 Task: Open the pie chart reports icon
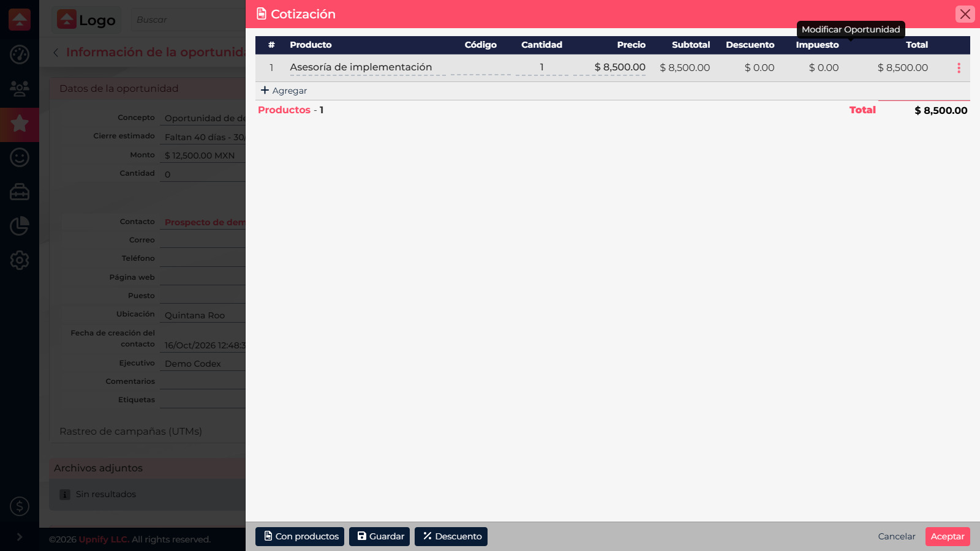(x=20, y=226)
